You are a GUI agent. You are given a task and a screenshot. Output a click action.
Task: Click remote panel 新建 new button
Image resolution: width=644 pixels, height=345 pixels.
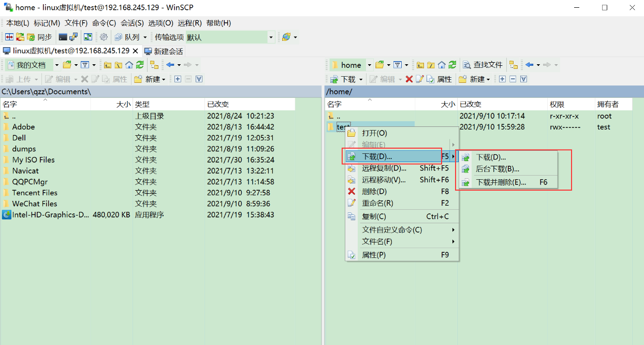(474, 79)
